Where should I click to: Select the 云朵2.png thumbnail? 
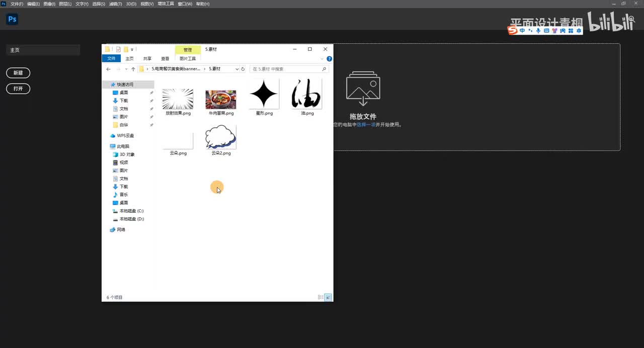tap(221, 137)
